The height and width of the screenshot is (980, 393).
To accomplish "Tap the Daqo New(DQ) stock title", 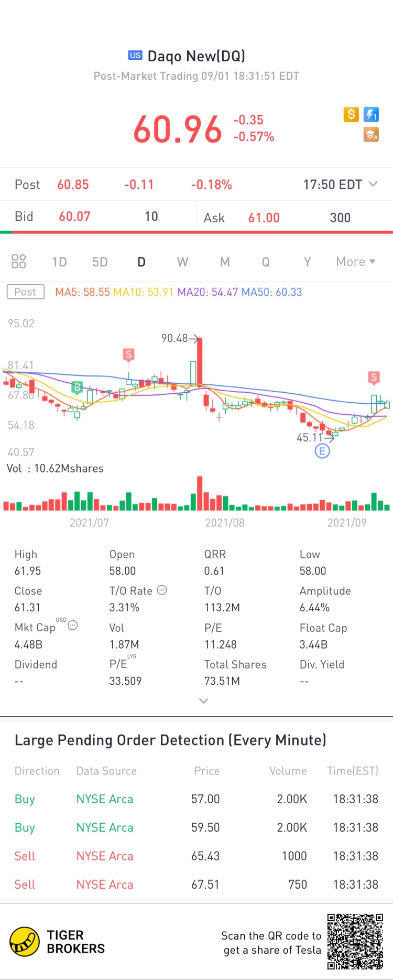I will pos(196,56).
